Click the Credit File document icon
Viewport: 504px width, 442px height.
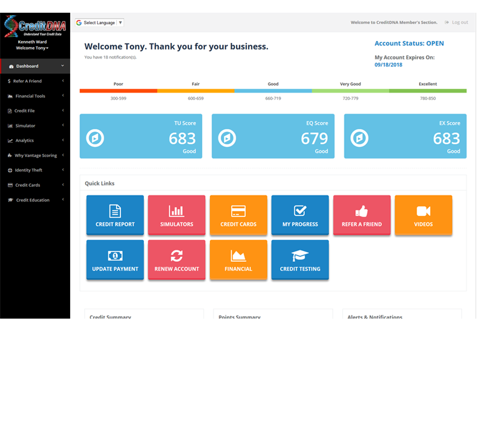10,111
